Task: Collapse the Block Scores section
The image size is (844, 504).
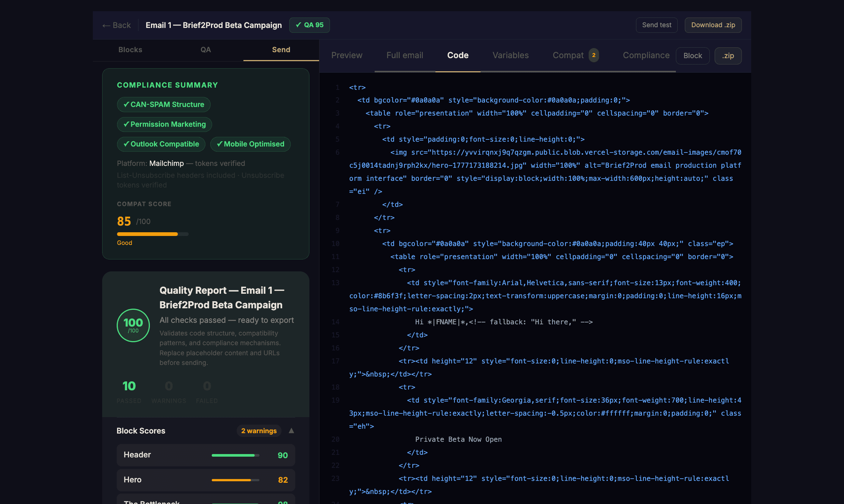Action: [291, 431]
